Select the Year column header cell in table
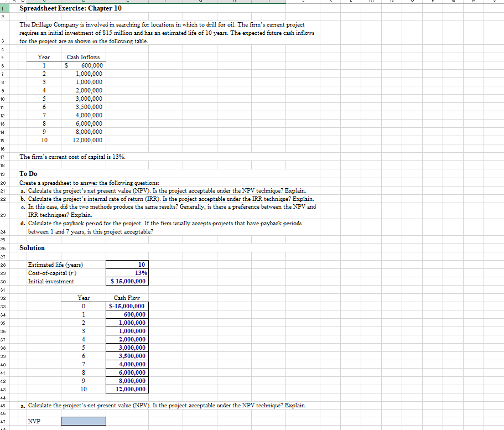504x430 pixels. point(44,57)
